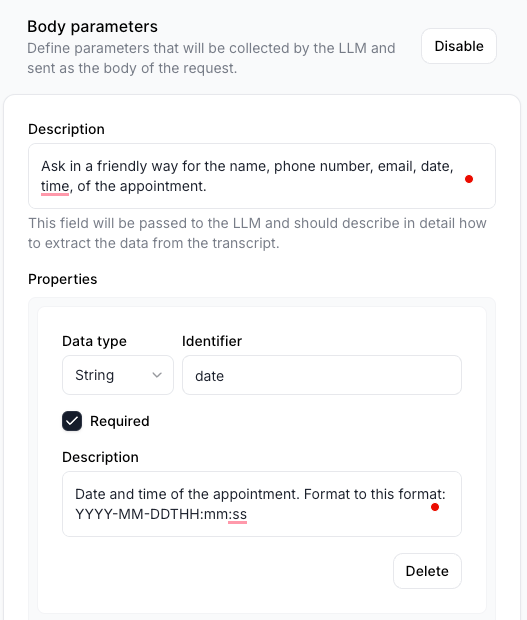Click the Description label above the date description
This screenshot has width=527, height=620.
pos(100,457)
